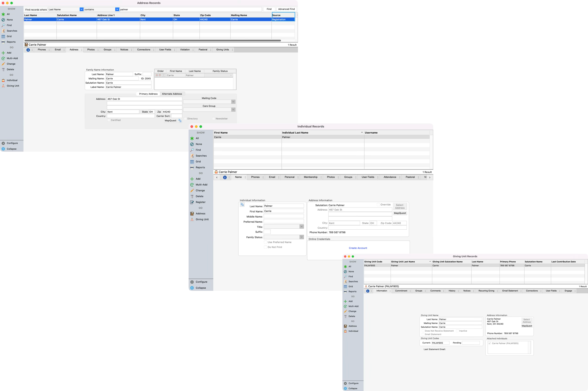Click None icon in Address Records sidebar
Screen dimensions: 588x391
(x=3, y=20)
